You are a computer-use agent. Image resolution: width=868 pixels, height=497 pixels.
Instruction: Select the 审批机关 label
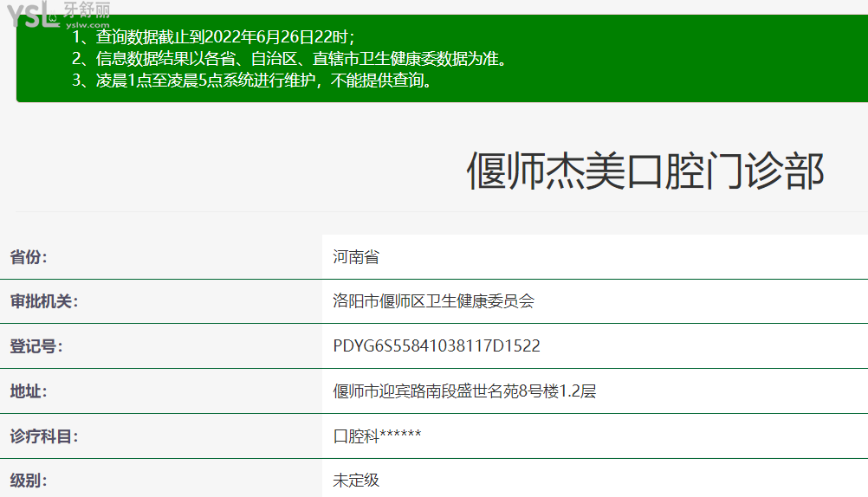44,301
